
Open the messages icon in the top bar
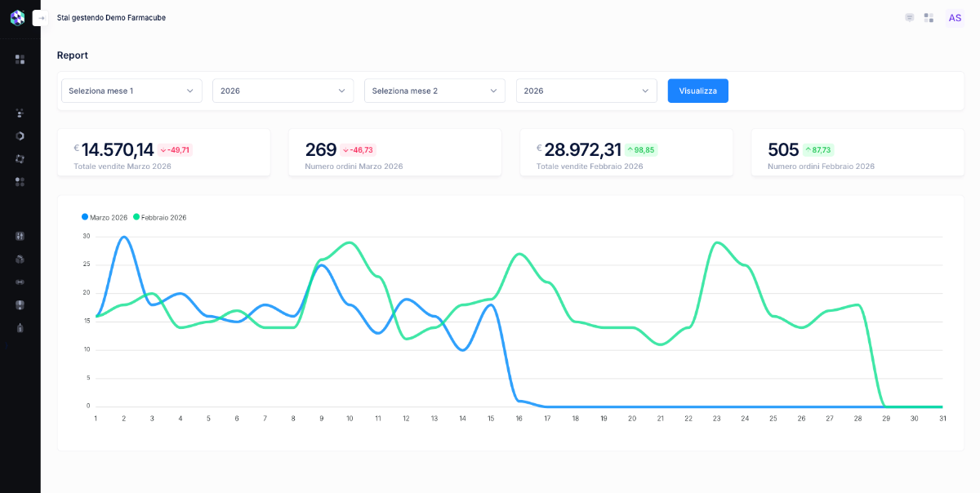tap(909, 17)
